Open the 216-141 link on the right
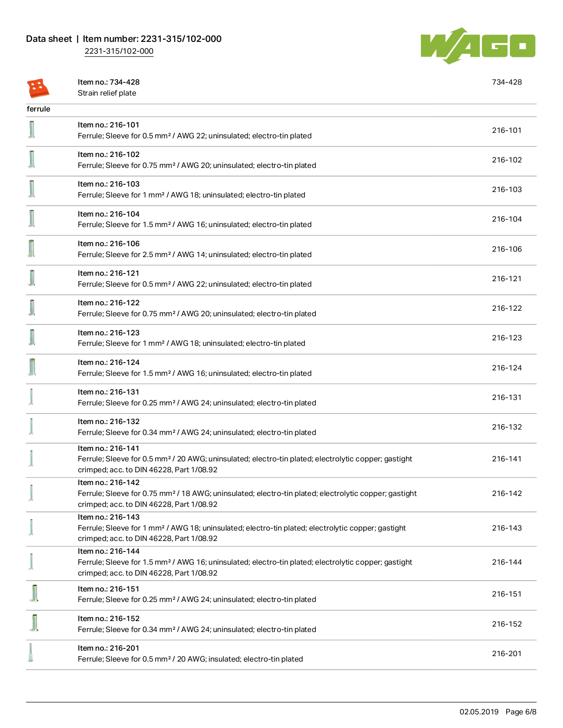 coord(507,459)
